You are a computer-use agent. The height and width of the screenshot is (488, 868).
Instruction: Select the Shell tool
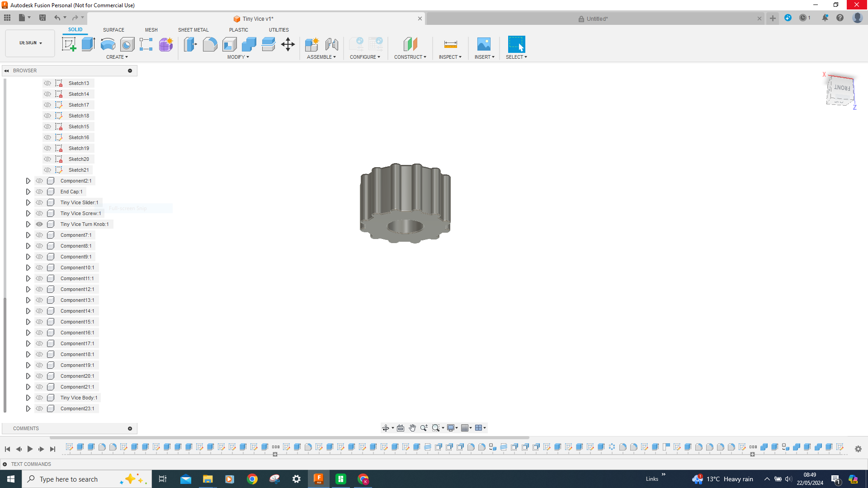pos(229,44)
